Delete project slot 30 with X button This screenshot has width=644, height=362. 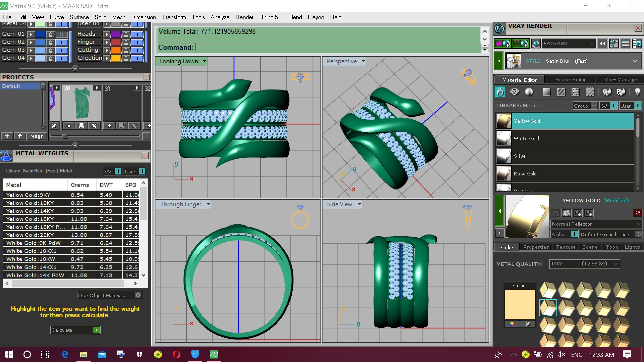click(94, 126)
